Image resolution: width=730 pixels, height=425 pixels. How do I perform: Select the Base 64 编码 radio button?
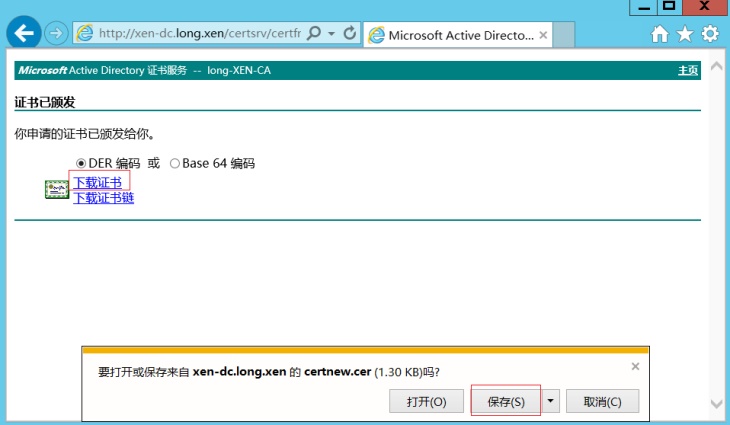click(x=175, y=163)
